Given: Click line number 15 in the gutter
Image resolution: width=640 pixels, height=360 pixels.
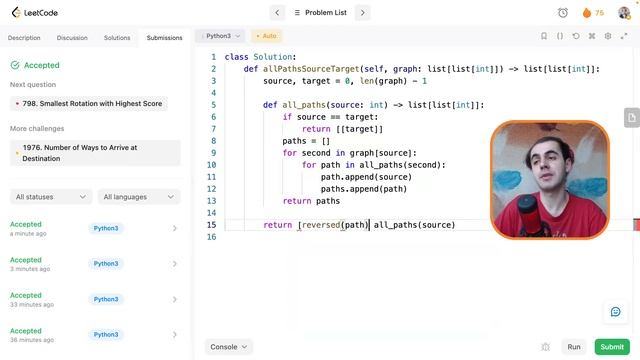Looking at the screenshot, I should [x=211, y=225].
